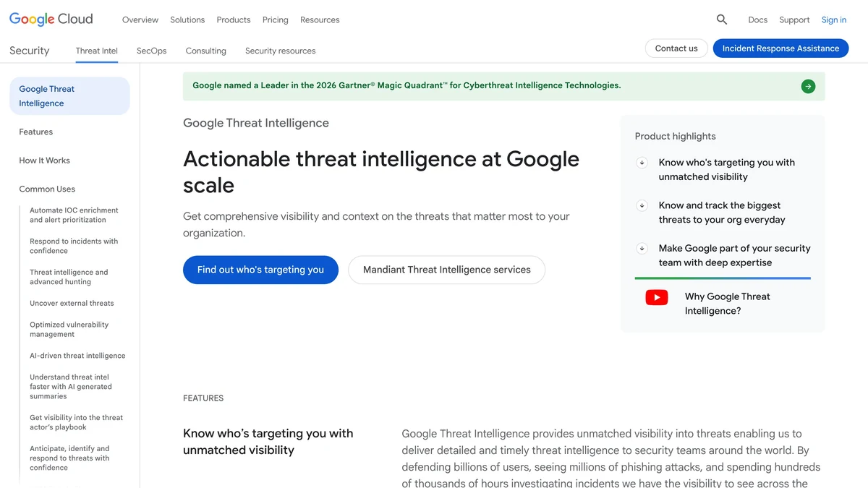The width and height of the screenshot is (868, 488).
Task: Open the Overview menu
Action: [140, 20]
